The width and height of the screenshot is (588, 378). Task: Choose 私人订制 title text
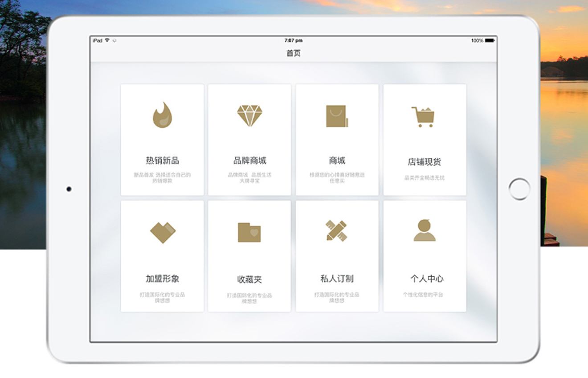(x=337, y=279)
